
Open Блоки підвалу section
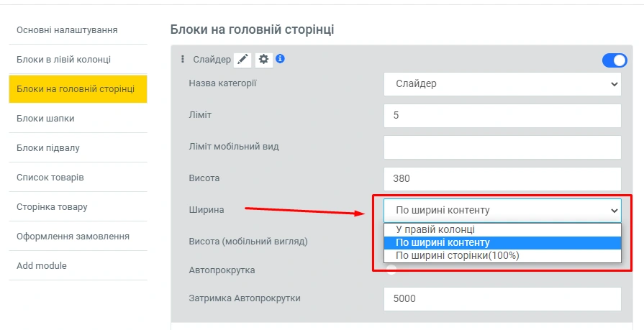pos(48,147)
